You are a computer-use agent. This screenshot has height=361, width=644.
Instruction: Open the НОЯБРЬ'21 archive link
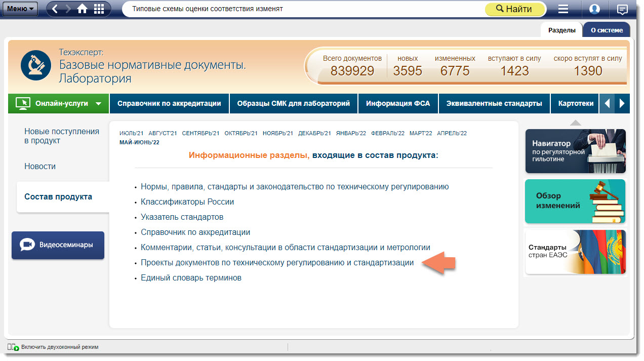click(278, 133)
